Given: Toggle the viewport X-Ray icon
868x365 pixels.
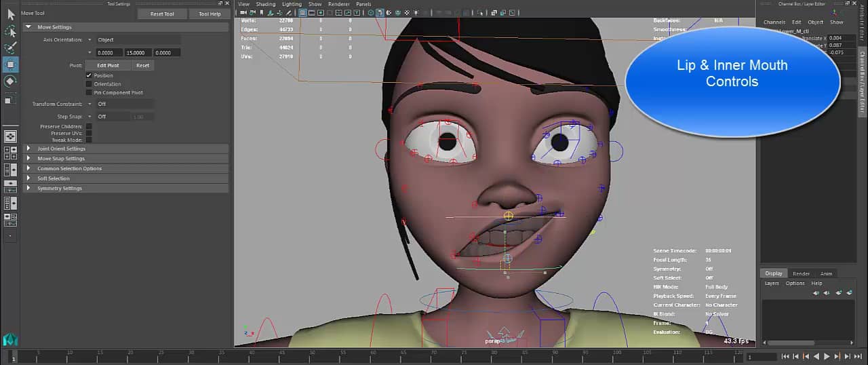Looking at the screenshot, I should pyautogui.click(x=494, y=12).
